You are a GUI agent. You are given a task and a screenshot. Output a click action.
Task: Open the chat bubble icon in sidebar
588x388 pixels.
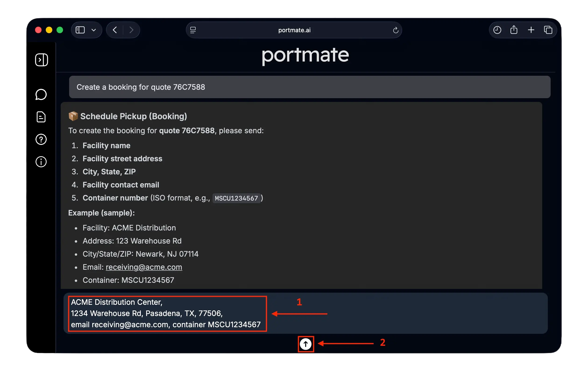click(41, 94)
